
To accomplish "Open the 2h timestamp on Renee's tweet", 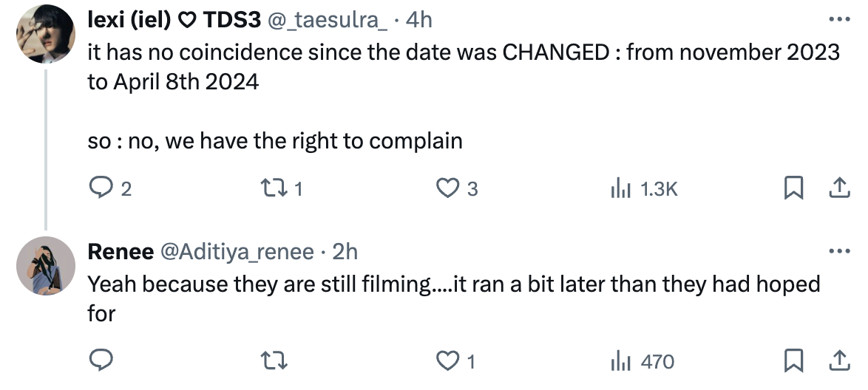I will pyautogui.click(x=345, y=252).
